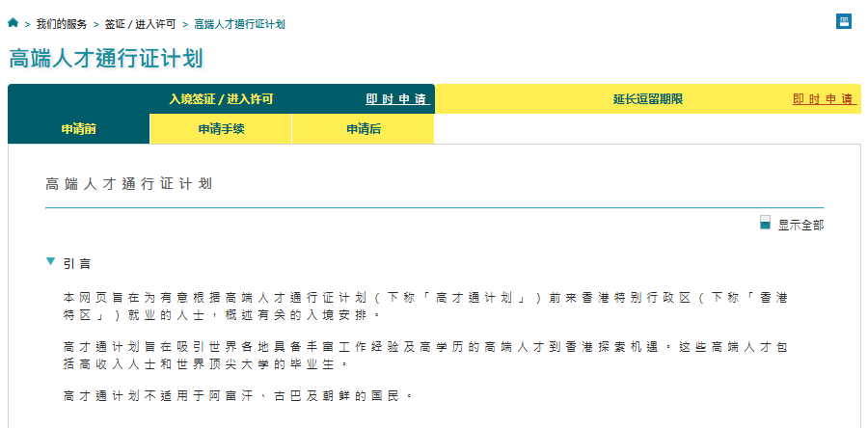868x428 pixels.
Task: Click 即时申请 link in dark teal tab
Action: [397, 99]
